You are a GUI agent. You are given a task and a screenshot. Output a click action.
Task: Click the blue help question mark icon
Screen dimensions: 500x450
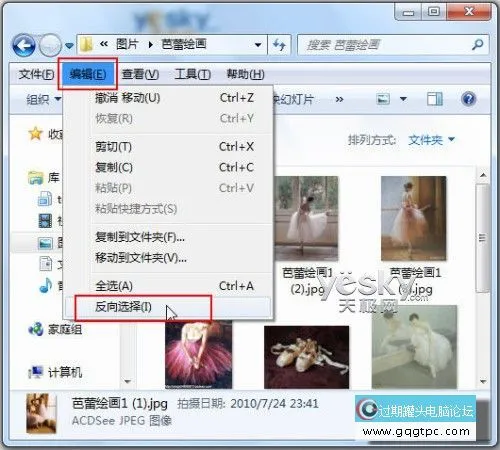tap(468, 99)
